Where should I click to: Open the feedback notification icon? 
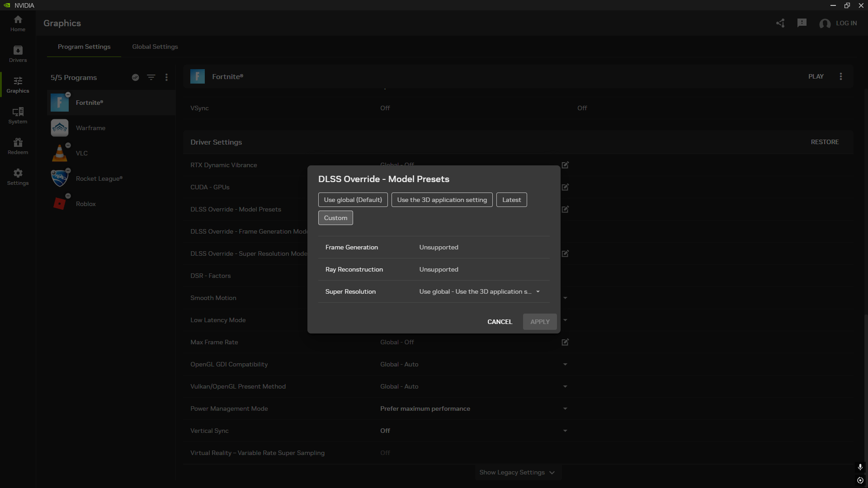tap(802, 23)
